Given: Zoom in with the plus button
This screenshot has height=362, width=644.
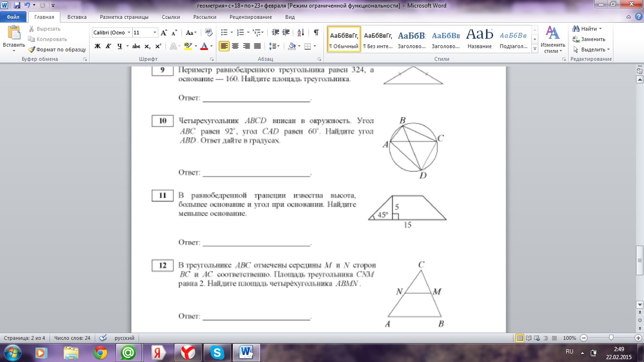Looking at the screenshot, I should click(x=637, y=338).
